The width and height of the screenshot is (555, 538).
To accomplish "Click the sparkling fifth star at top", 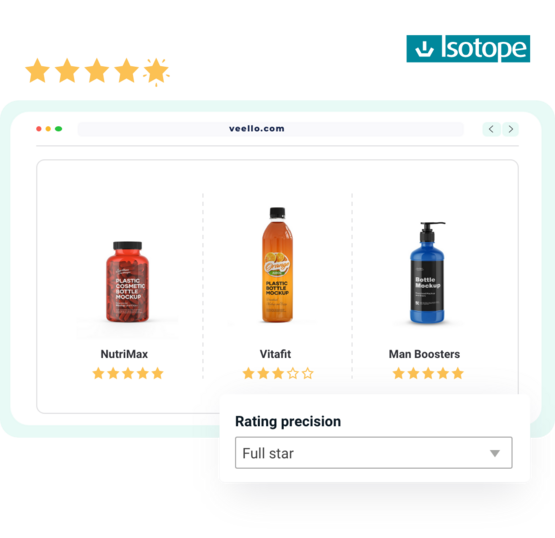I will pos(156,72).
